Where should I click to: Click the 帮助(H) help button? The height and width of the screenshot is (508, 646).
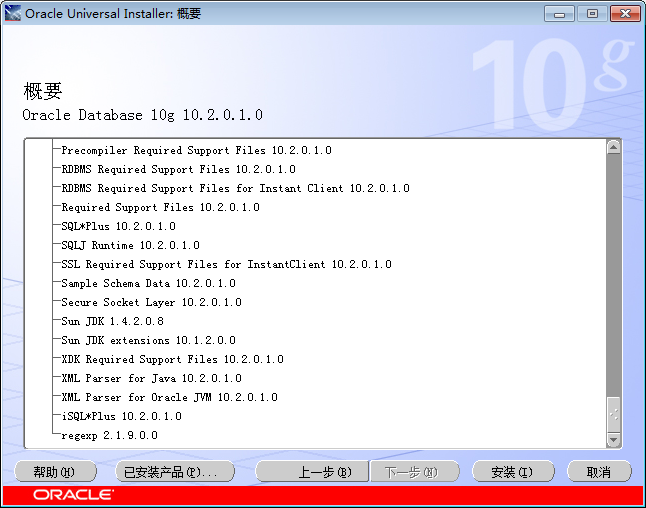[x=55, y=471]
